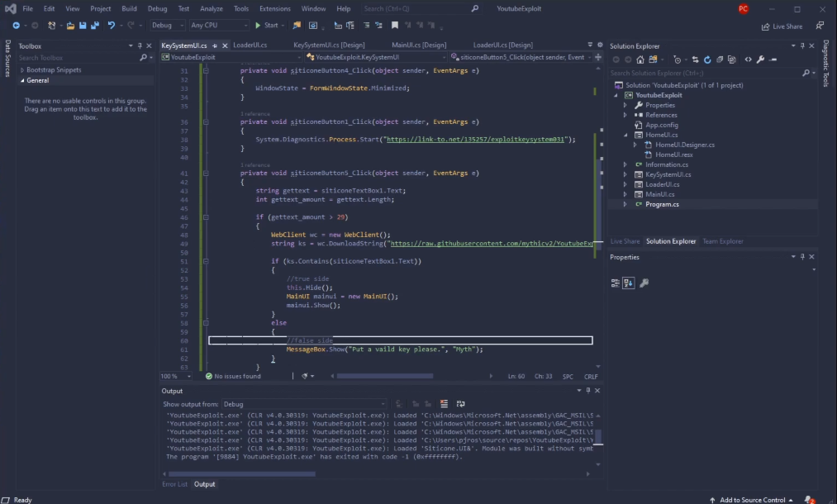
Task: Click the Save All toolbar icon
Action: click(x=93, y=26)
